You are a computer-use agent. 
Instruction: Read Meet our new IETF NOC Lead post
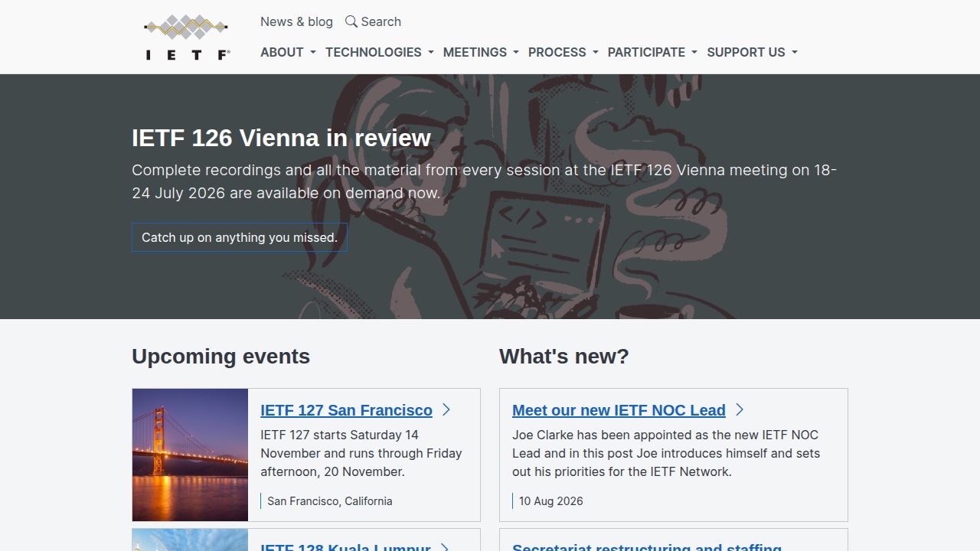pos(619,410)
